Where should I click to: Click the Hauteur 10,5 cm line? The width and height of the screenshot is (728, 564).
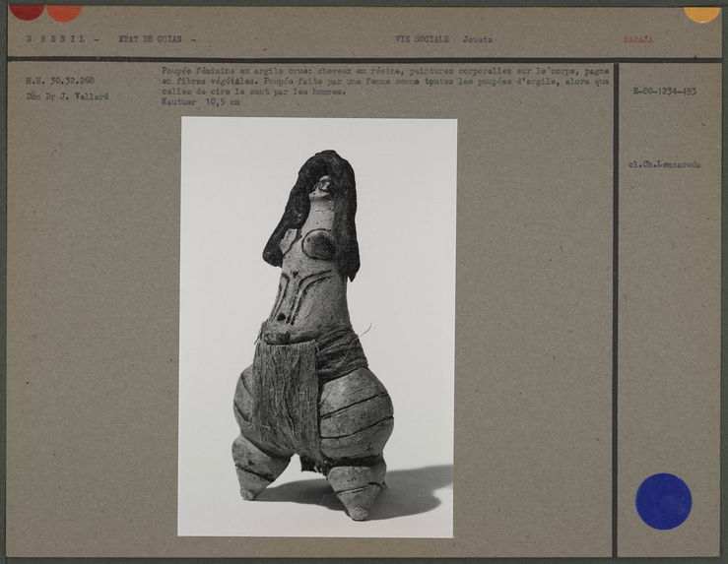pyautogui.click(x=199, y=101)
